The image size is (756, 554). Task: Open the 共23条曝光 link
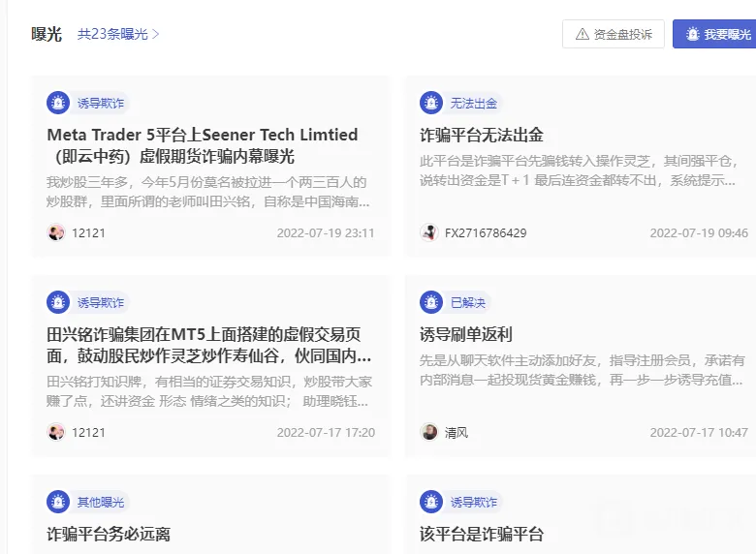pos(118,34)
